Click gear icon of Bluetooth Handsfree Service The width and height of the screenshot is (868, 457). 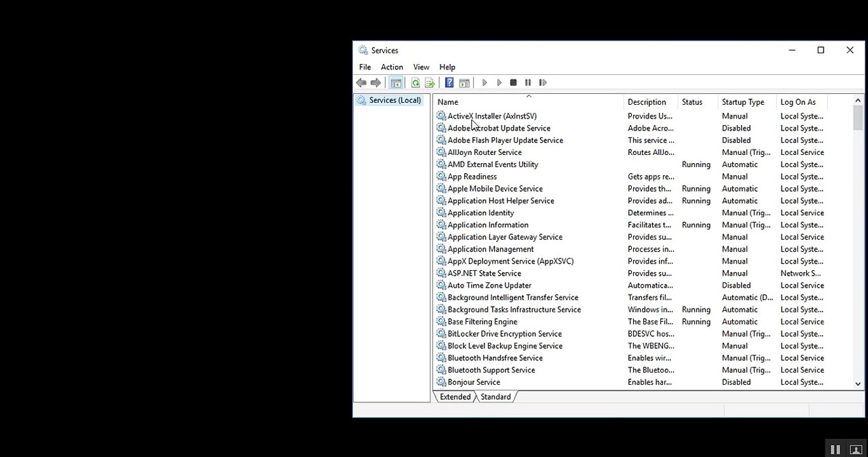pyautogui.click(x=441, y=358)
